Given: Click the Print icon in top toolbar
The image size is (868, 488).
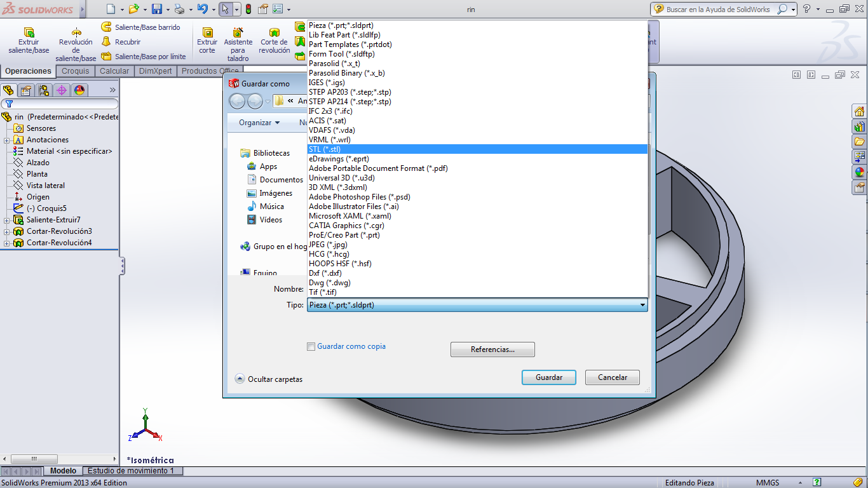Looking at the screenshot, I should coord(179,9).
